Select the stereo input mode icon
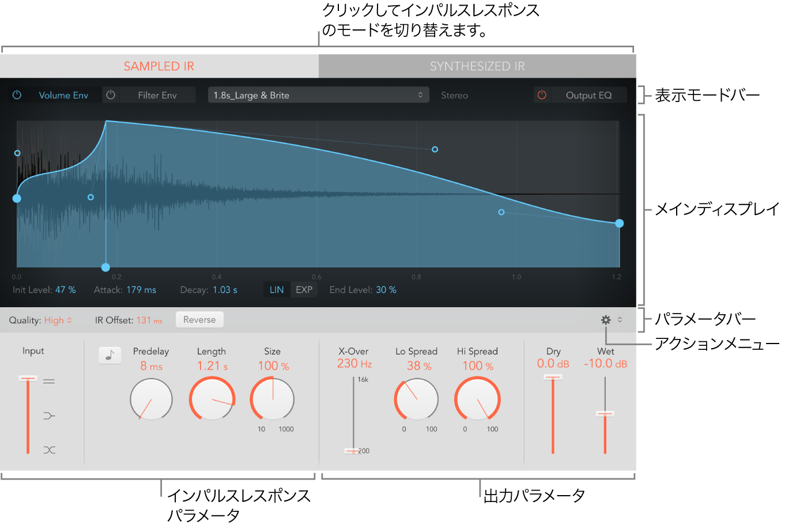 (x=50, y=380)
